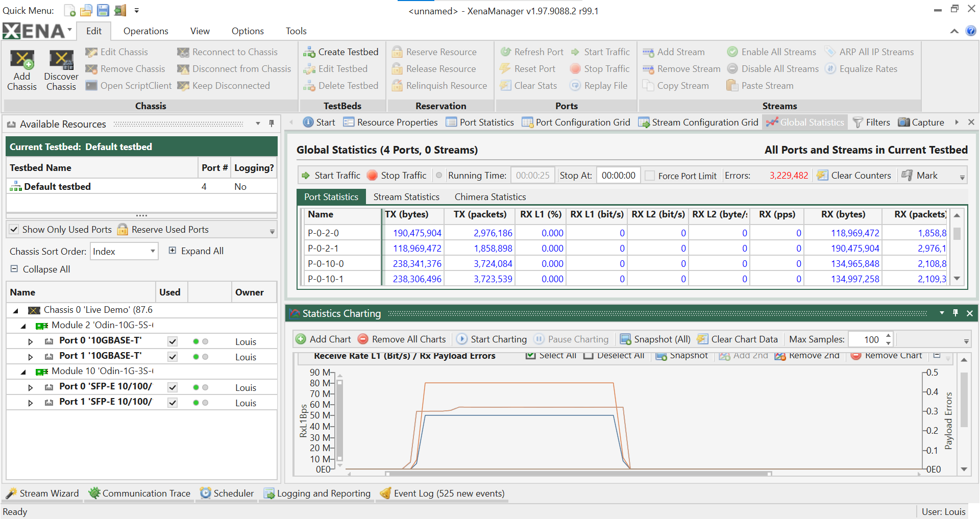980x519 pixels.
Task: Click the Start Traffic ribbon icon
Action: (x=575, y=52)
